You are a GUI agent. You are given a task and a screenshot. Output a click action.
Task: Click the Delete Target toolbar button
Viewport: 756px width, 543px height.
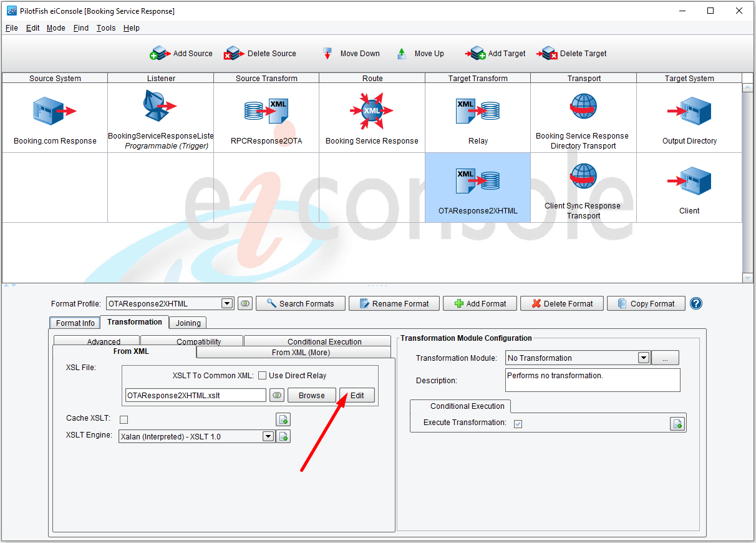point(571,54)
